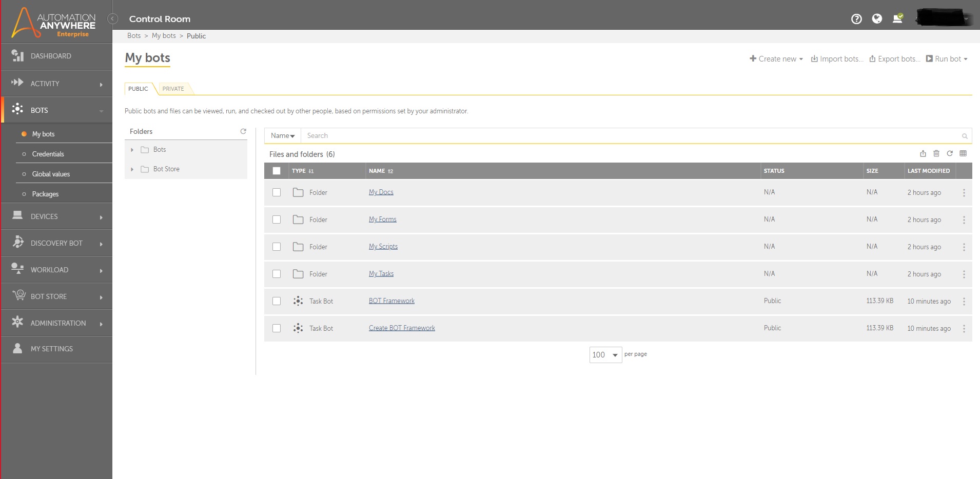Open the My Docs folder link
The width and height of the screenshot is (980, 479).
pyautogui.click(x=381, y=192)
